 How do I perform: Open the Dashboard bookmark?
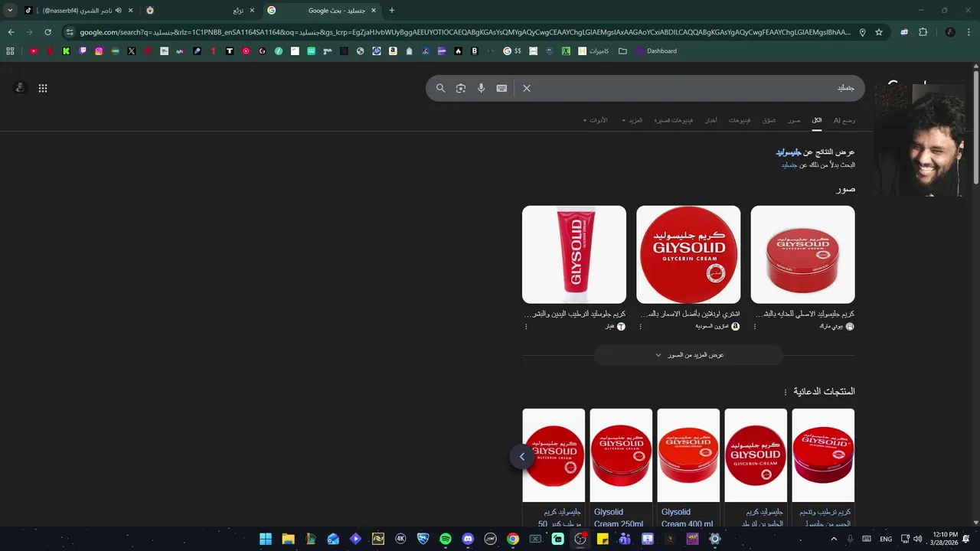(x=656, y=51)
